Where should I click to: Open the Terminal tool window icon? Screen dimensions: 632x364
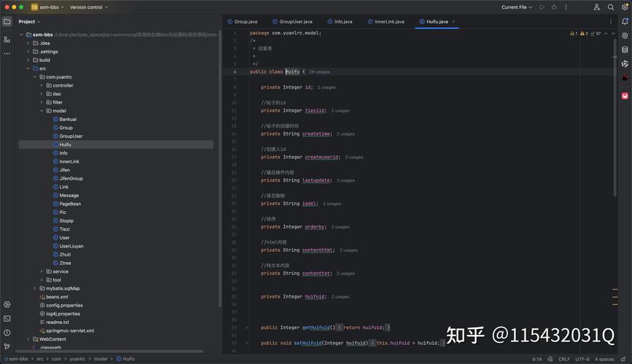click(x=7, y=318)
